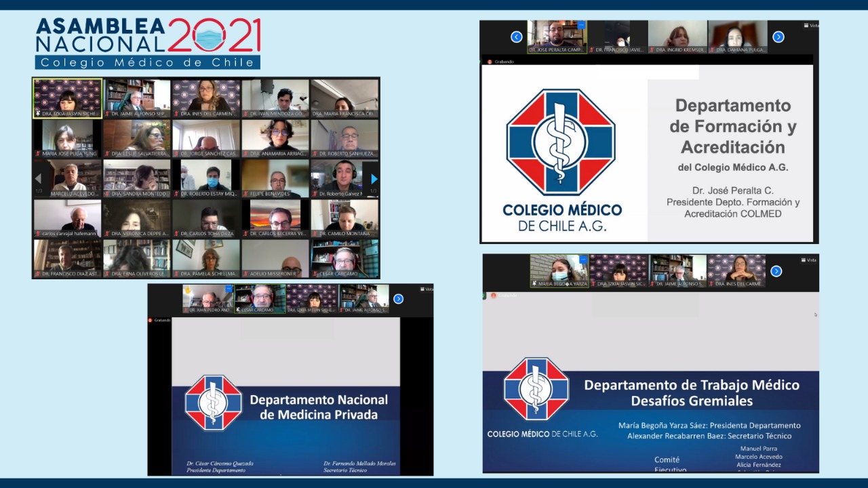868x488 pixels.
Task: Show next participants in Formación y Acreditación window
Action: [x=778, y=37]
